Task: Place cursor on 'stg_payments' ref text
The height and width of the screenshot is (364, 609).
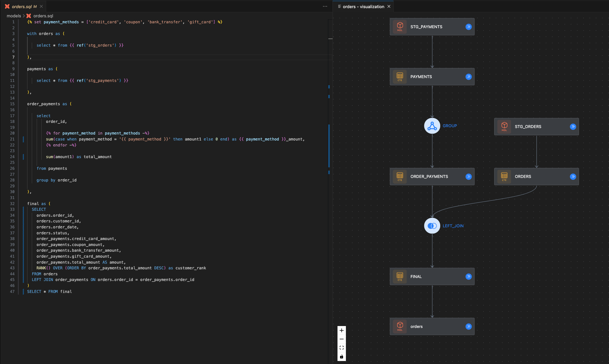Action: coord(102,81)
